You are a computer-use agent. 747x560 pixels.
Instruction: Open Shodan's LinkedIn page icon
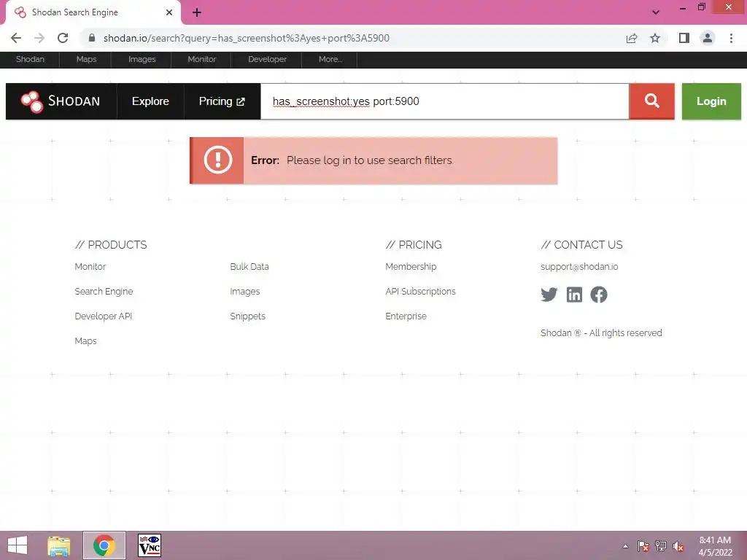(x=574, y=295)
